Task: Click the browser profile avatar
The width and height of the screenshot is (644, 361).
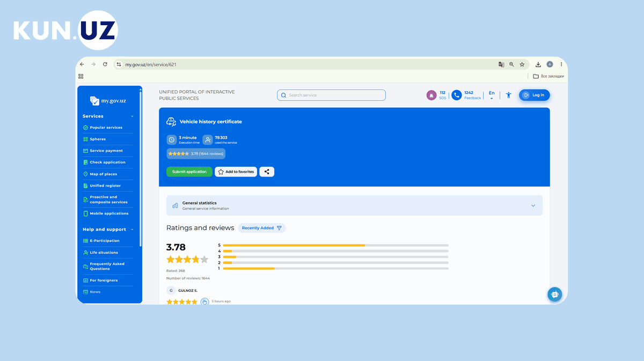Action: [550, 64]
